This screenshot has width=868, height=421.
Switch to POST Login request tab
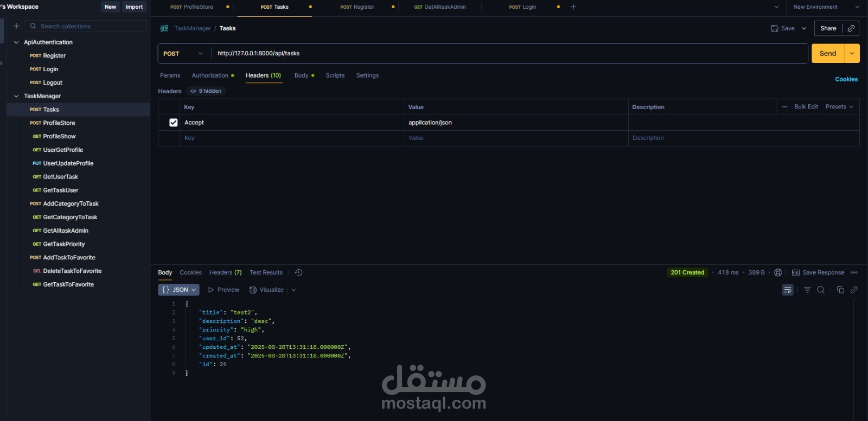pyautogui.click(x=522, y=7)
